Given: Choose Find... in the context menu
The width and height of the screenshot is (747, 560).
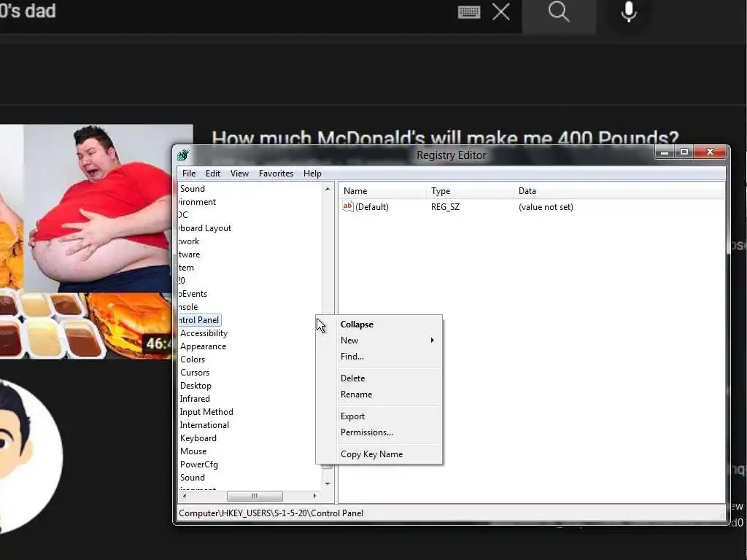Looking at the screenshot, I should (379, 356).
